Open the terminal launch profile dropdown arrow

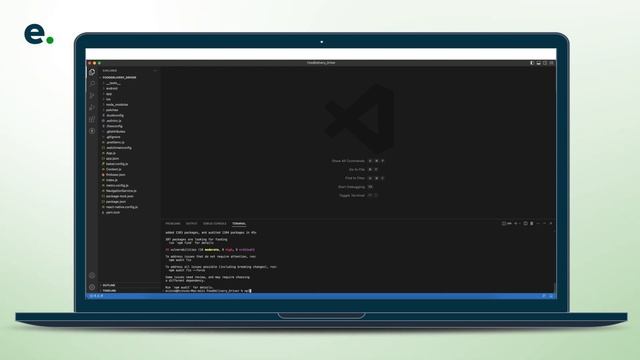click(x=519, y=223)
